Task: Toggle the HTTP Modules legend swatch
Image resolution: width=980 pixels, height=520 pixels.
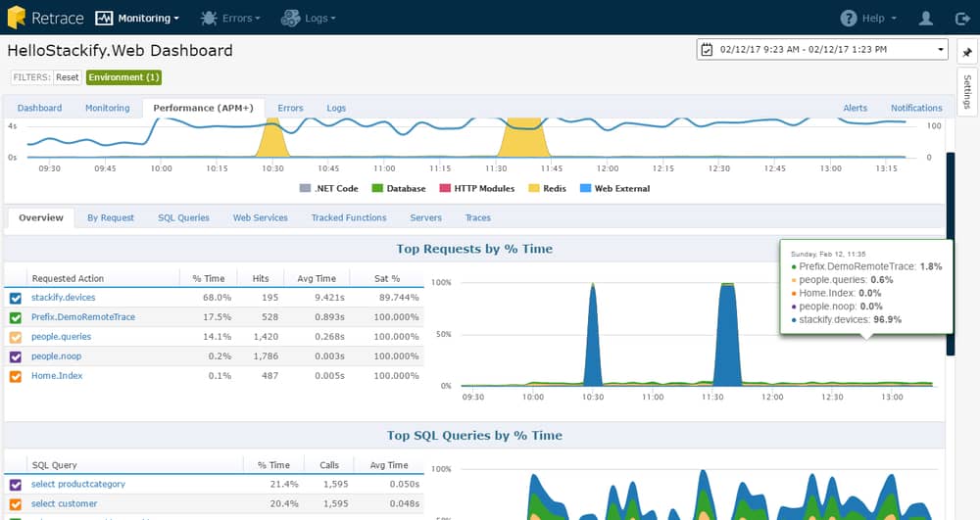Action: click(445, 188)
